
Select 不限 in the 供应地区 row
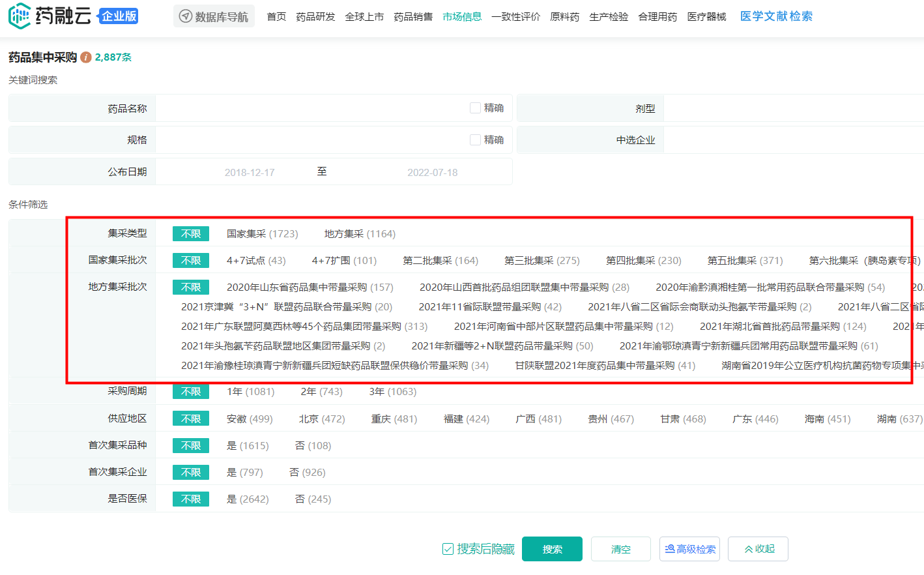[x=191, y=419]
